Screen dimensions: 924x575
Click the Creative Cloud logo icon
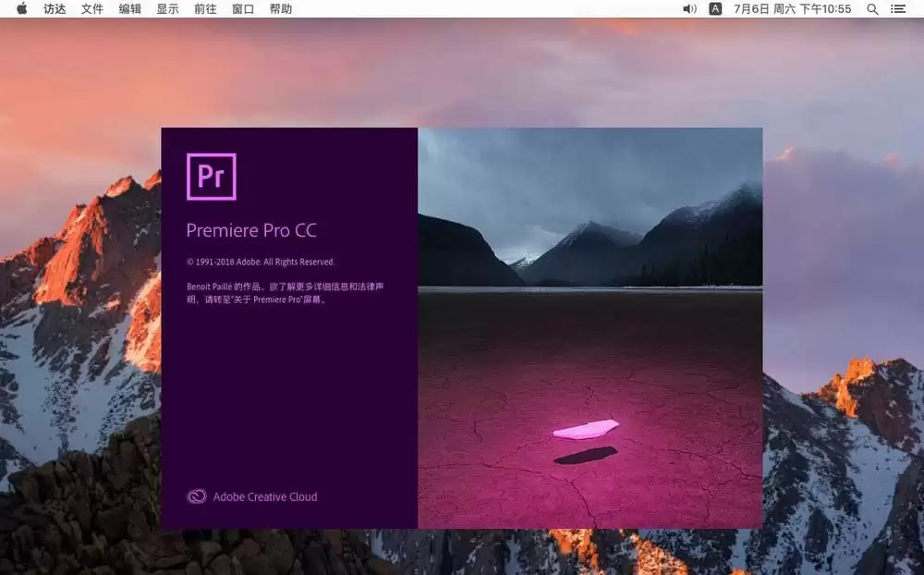tap(197, 496)
